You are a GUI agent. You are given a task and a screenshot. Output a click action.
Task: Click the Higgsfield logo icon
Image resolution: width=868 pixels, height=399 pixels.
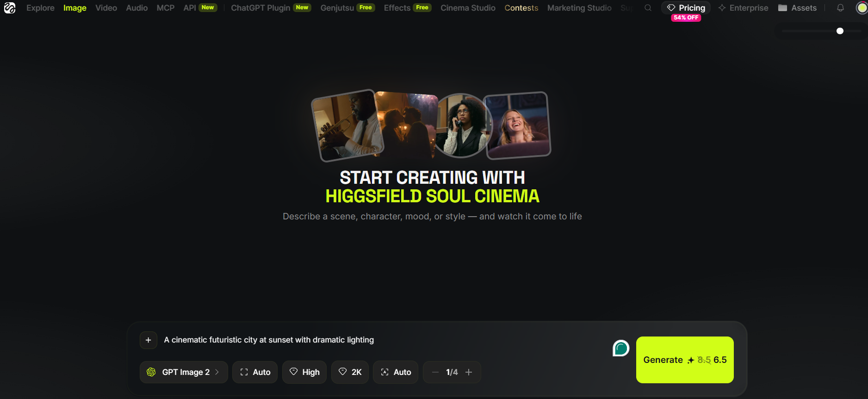pyautogui.click(x=10, y=8)
